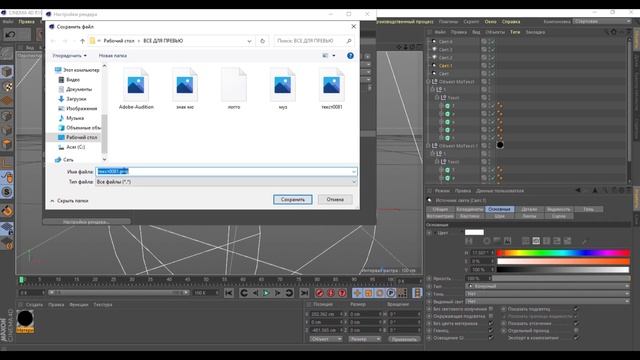Click the round S snap icon in left toolbar
The width and height of the screenshot is (640, 360).
[7, 192]
